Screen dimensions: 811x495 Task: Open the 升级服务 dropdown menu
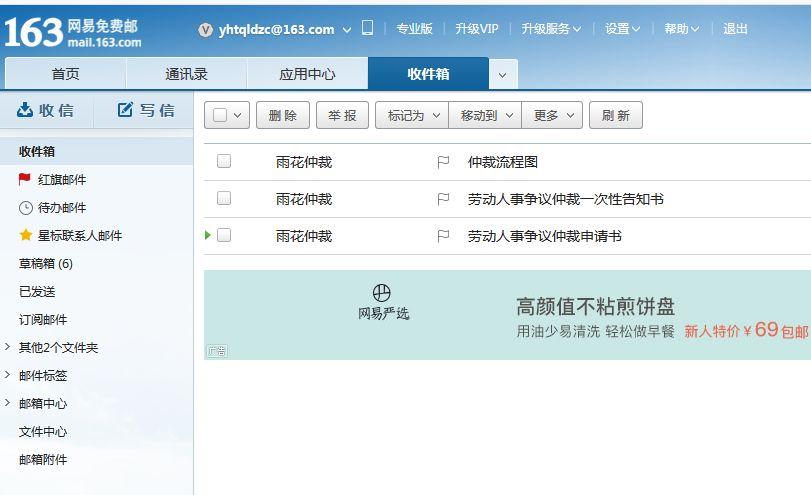click(x=551, y=29)
